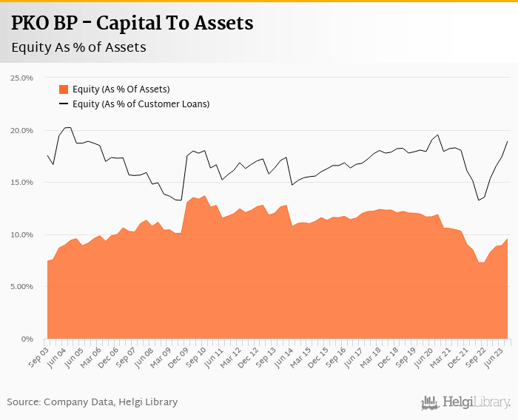518x420 pixels.
Task: Open the HelgiLibrary watermark link text
Action: pyautogui.click(x=477, y=402)
